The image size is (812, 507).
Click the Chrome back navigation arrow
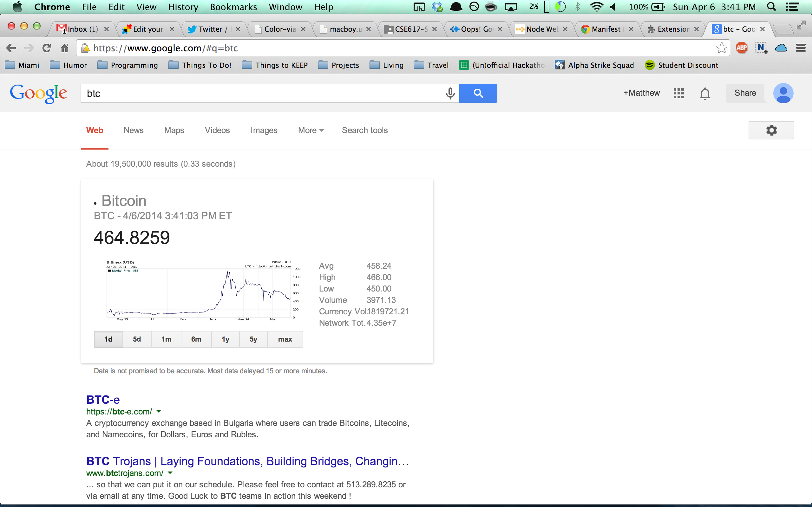tap(12, 48)
